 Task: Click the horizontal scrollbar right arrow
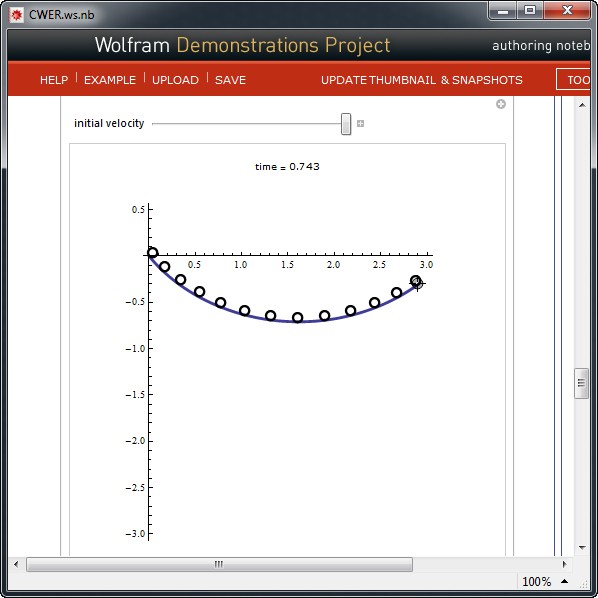click(564, 564)
